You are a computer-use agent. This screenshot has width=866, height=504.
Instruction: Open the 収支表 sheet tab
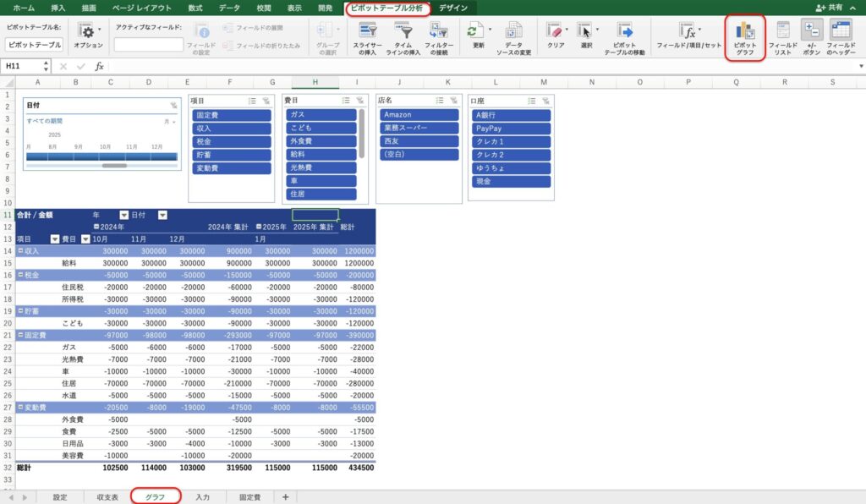point(107,496)
